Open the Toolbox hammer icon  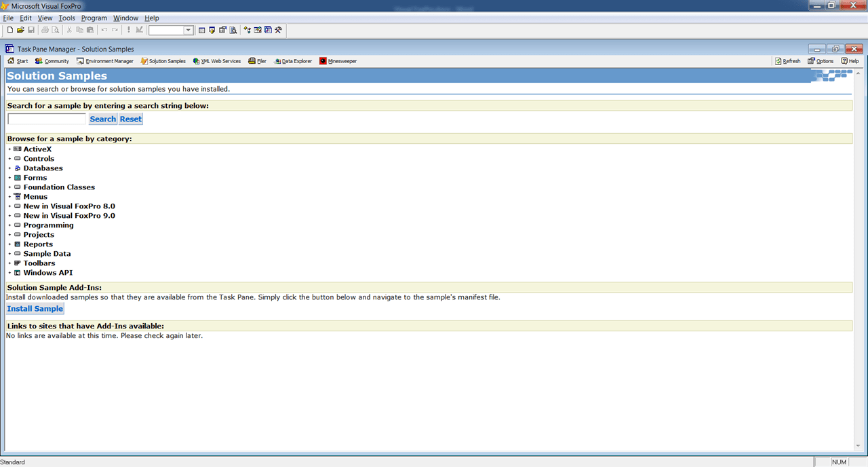278,30
